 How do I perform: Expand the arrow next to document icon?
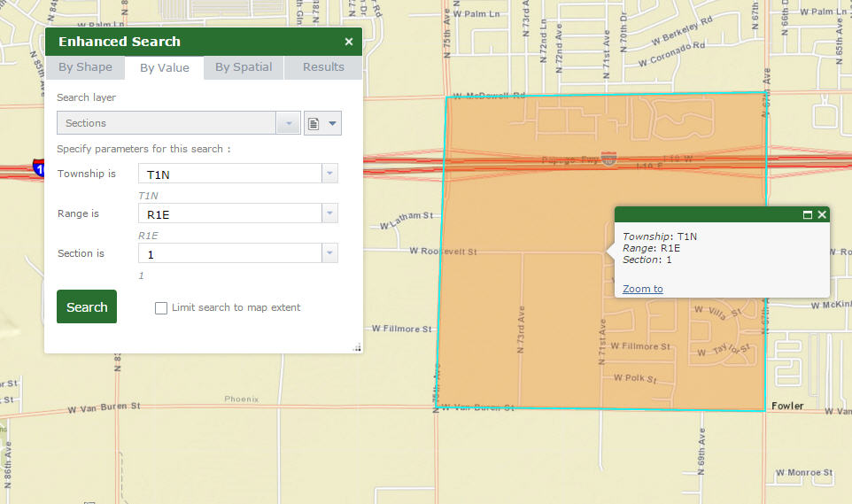pos(332,123)
